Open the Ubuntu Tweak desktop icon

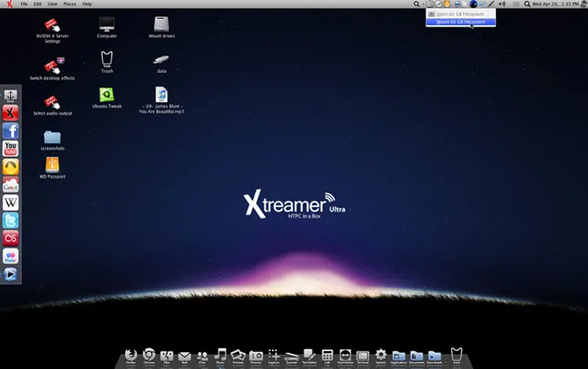click(107, 94)
